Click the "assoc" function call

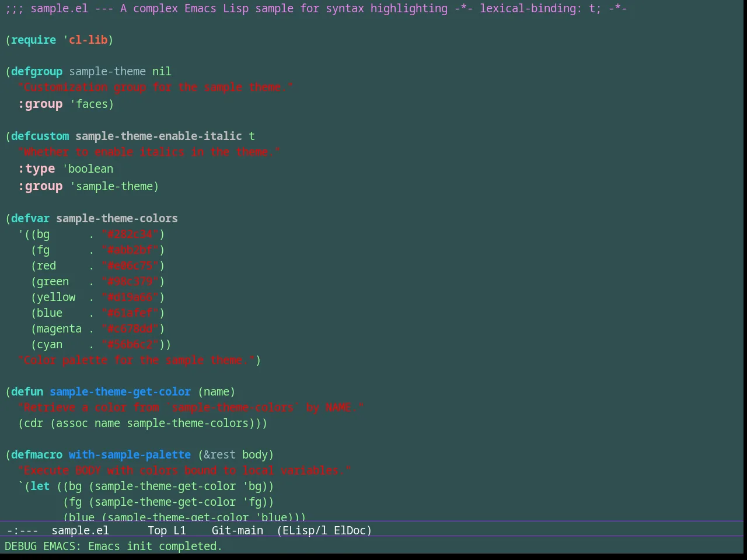click(x=72, y=423)
